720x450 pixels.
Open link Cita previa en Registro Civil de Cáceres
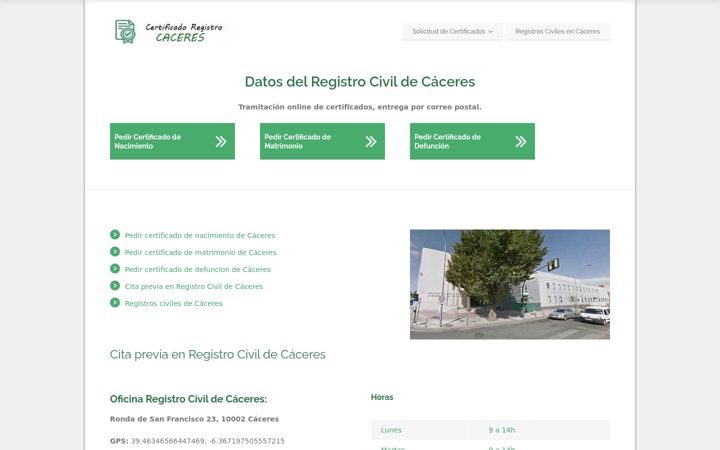(194, 286)
